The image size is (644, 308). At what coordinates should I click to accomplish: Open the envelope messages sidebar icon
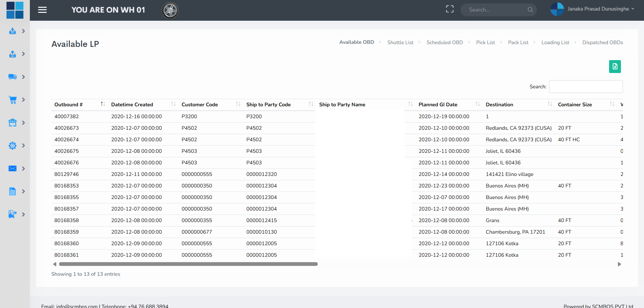click(x=13, y=168)
